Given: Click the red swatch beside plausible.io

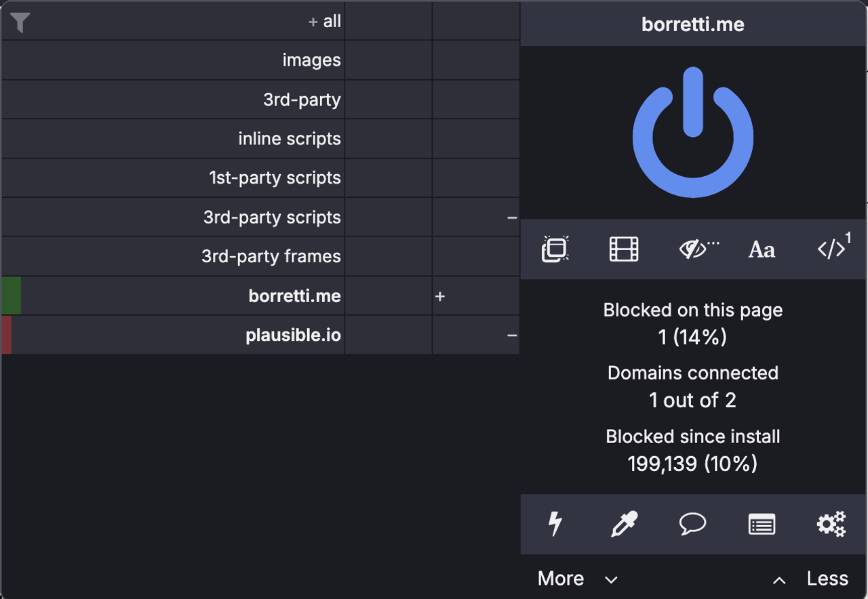Looking at the screenshot, I should (7, 335).
